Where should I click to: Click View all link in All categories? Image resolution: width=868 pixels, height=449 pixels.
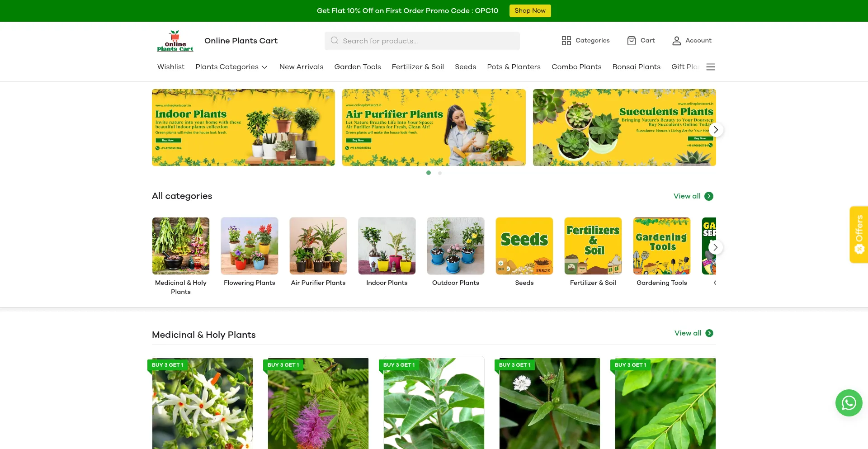687,196
